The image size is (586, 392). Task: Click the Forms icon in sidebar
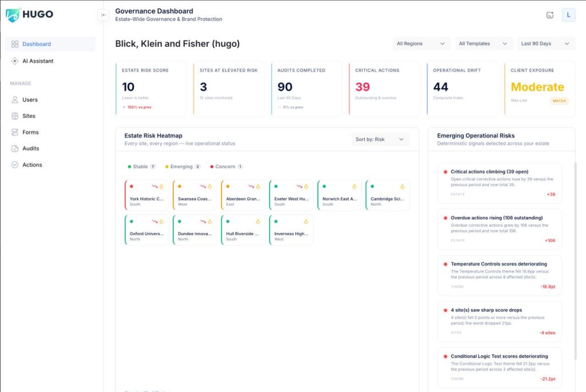pos(14,132)
